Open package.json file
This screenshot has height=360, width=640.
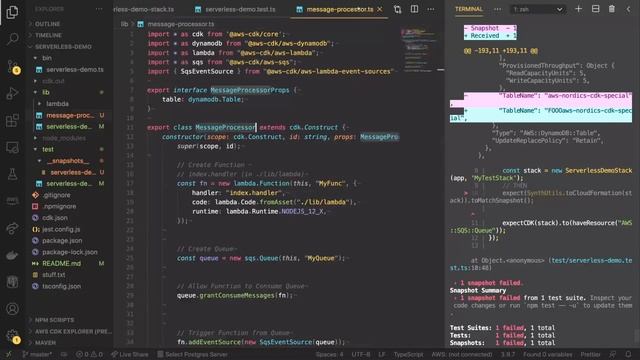pyautogui.click(x=62, y=241)
